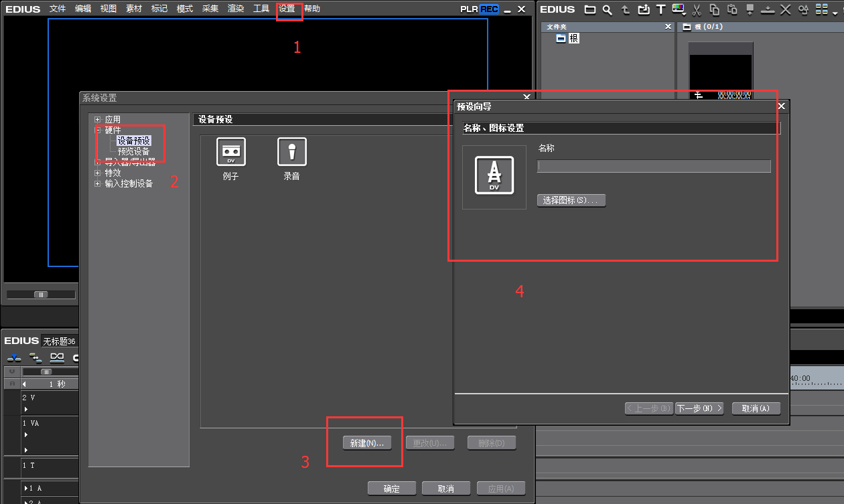Click 取消 in system settings dialog
The height and width of the screenshot is (504, 844).
tap(446, 489)
